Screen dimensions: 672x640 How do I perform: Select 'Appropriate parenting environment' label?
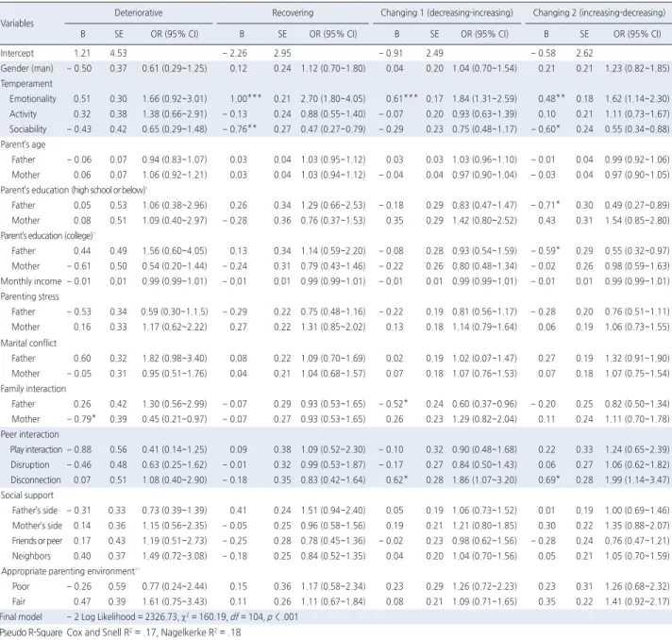[69, 571]
